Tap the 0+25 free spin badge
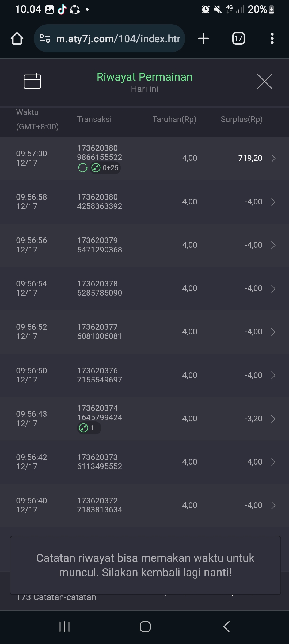The width and height of the screenshot is (289, 644). point(105,168)
